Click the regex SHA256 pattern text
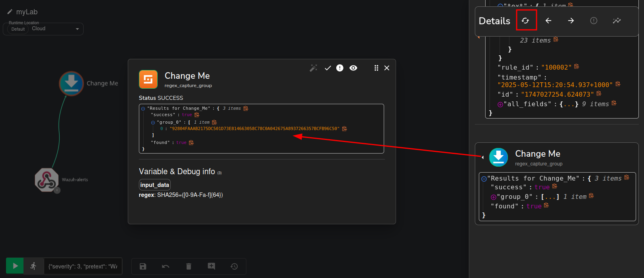Screen dimensions: 644x278 190,195
